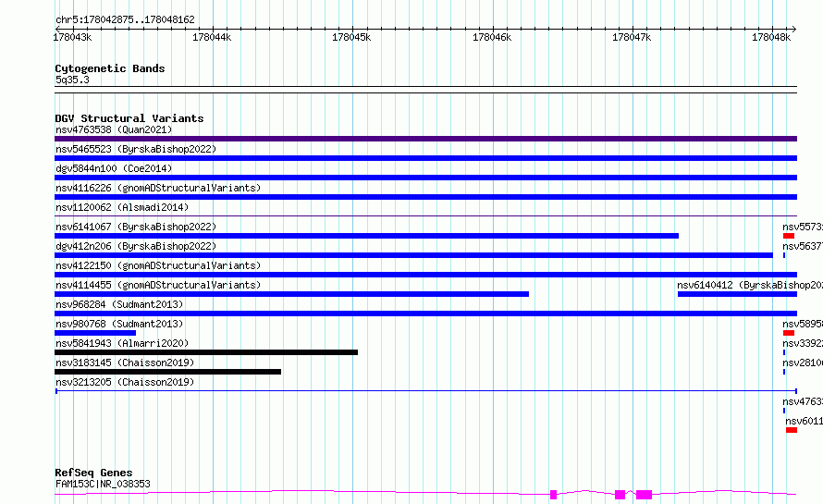Click the black nsv5841943 Almarri2020 bar
Screen dimensions: 823x504
[x=206, y=352]
